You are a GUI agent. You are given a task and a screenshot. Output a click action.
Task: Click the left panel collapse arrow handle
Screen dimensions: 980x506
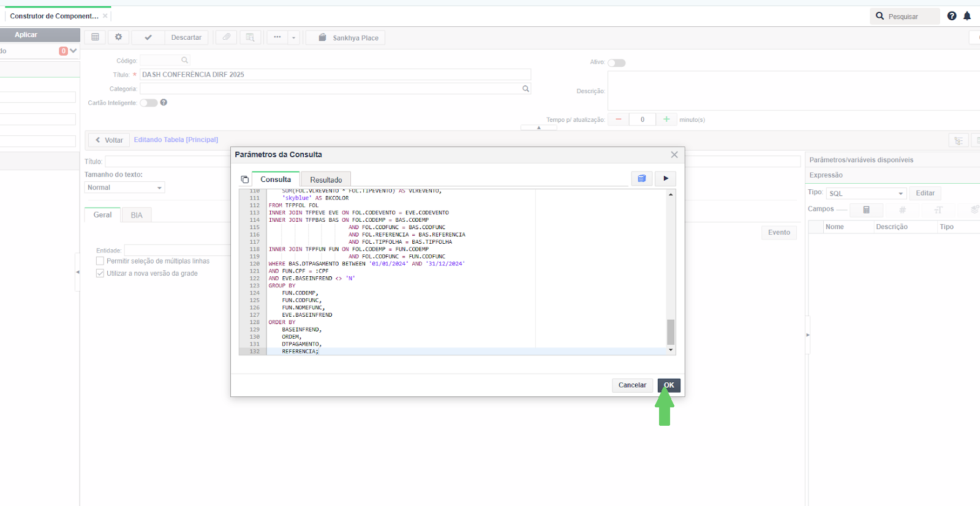pyautogui.click(x=78, y=272)
